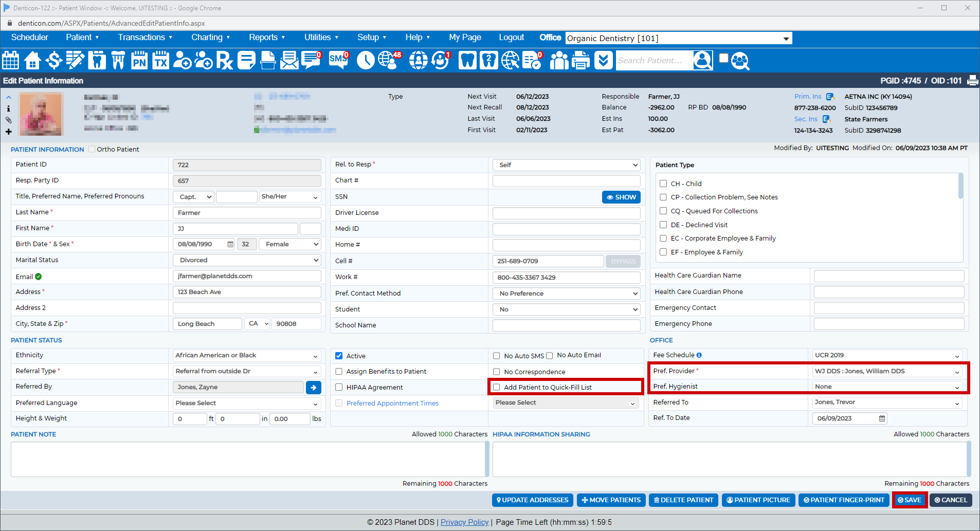Click the SHOW SSN button

(x=621, y=197)
